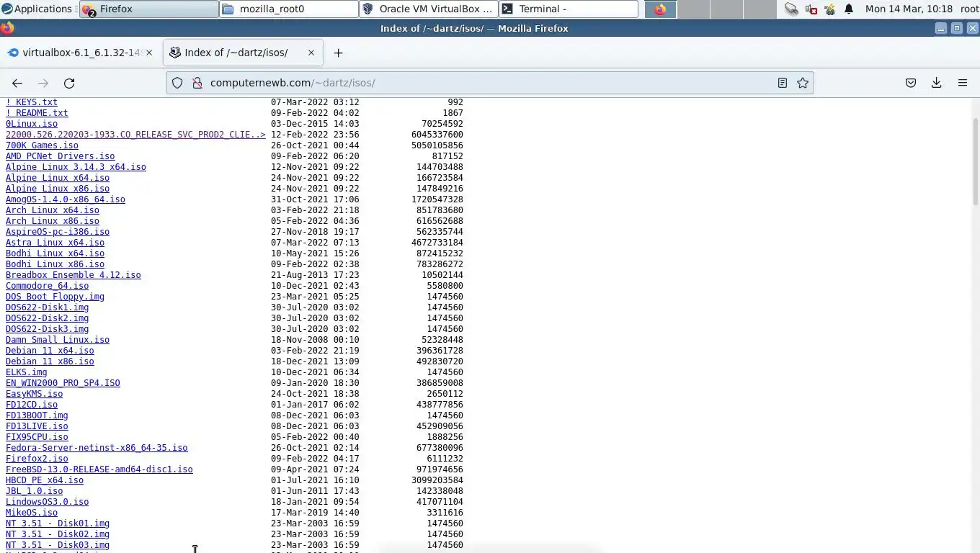Download HBCD_PE_x64.iso
Screen dimensions: 980x553
pyautogui.click(x=45, y=480)
